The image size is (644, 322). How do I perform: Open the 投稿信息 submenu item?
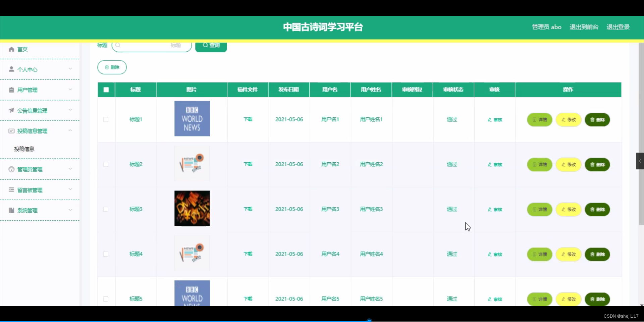24,149
